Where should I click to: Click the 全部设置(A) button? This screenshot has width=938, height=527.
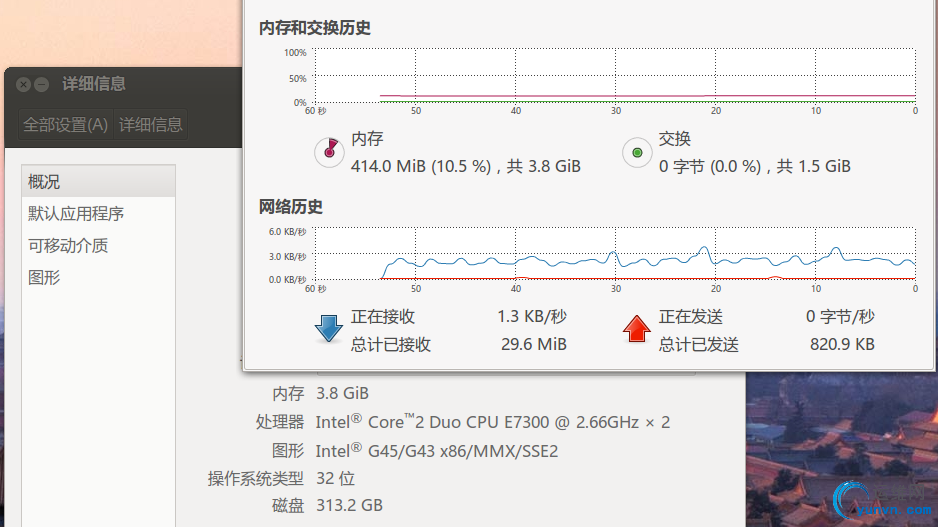click(66, 125)
